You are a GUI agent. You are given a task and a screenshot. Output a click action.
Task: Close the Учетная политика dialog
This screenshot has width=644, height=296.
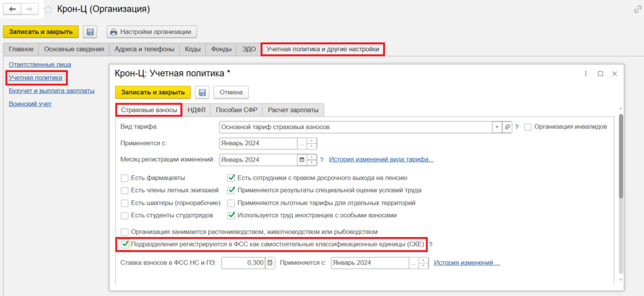(x=615, y=73)
